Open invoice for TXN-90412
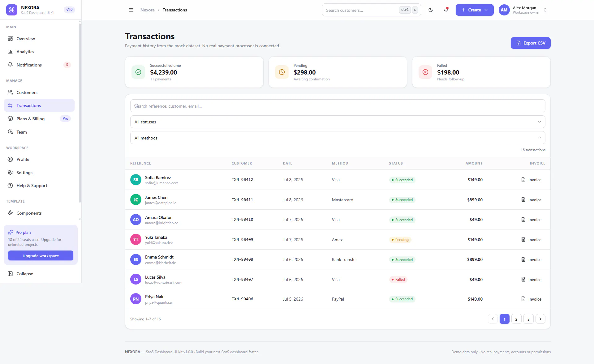 [x=531, y=180]
